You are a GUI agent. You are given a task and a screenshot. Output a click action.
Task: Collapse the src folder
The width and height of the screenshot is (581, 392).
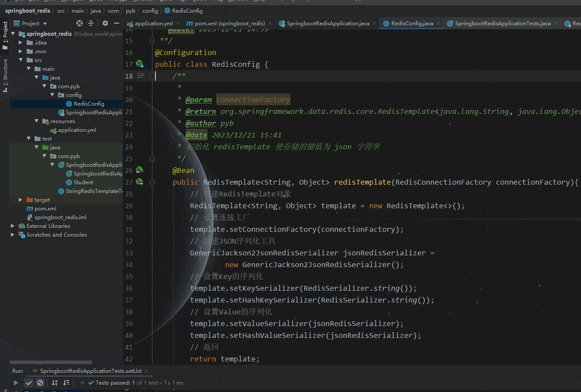coord(21,60)
